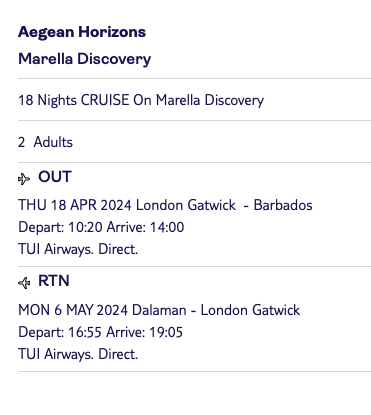Viewport: 371px width, 415px height.
Task: Click Dalaman in the return route
Action: coord(159,310)
